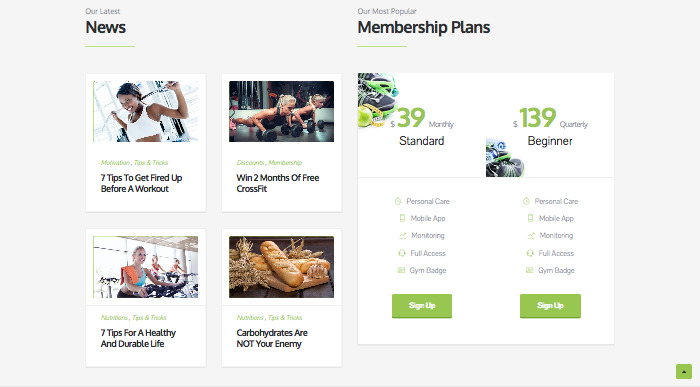
Task: Click the push-up workout thumbnail
Action: coord(281,112)
